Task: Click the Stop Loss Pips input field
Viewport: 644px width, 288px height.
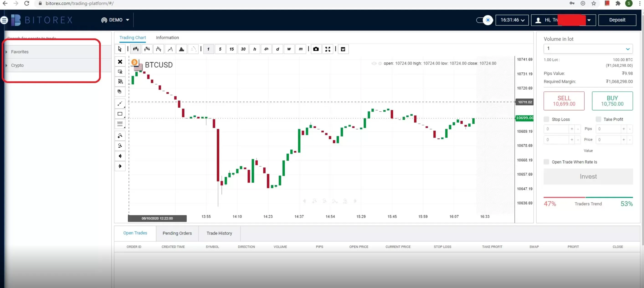Action: pyautogui.click(x=556, y=129)
